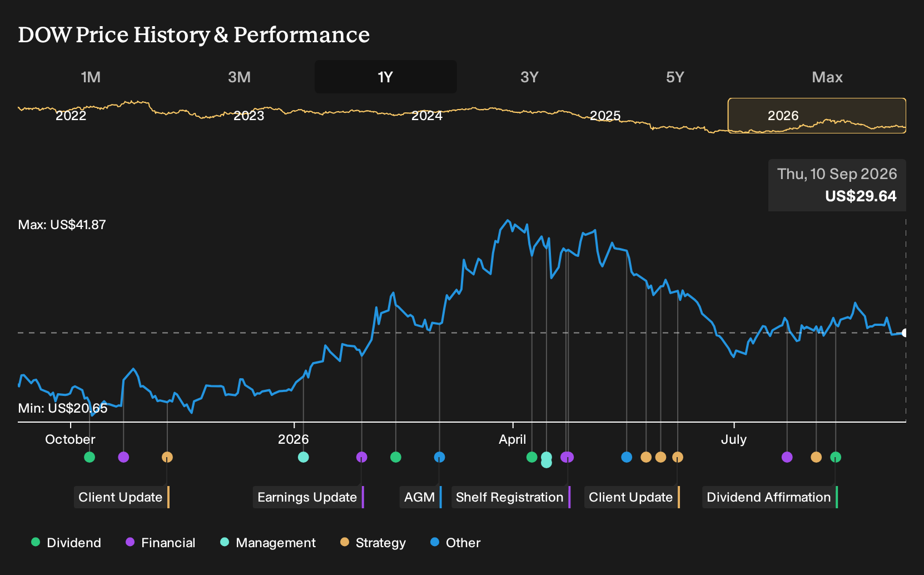Click the stacked teal management dots after April
The height and width of the screenshot is (575, 924).
(x=547, y=460)
